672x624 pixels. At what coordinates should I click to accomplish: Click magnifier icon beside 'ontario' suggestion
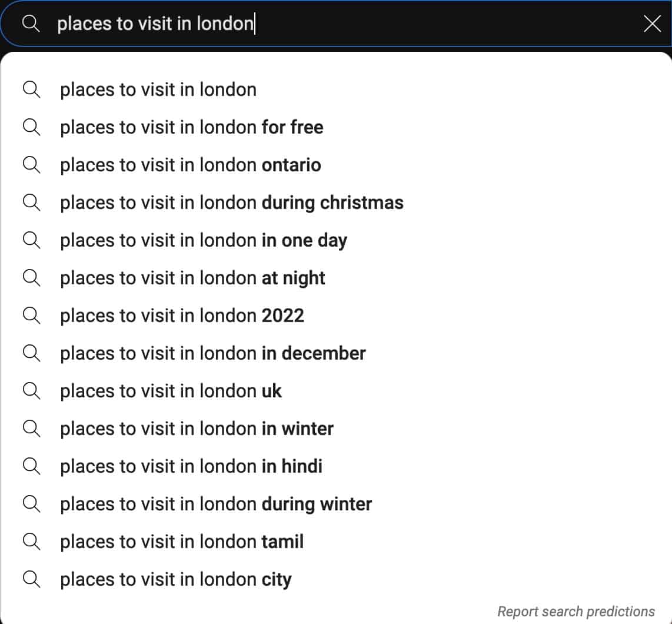click(x=31, y=165)
